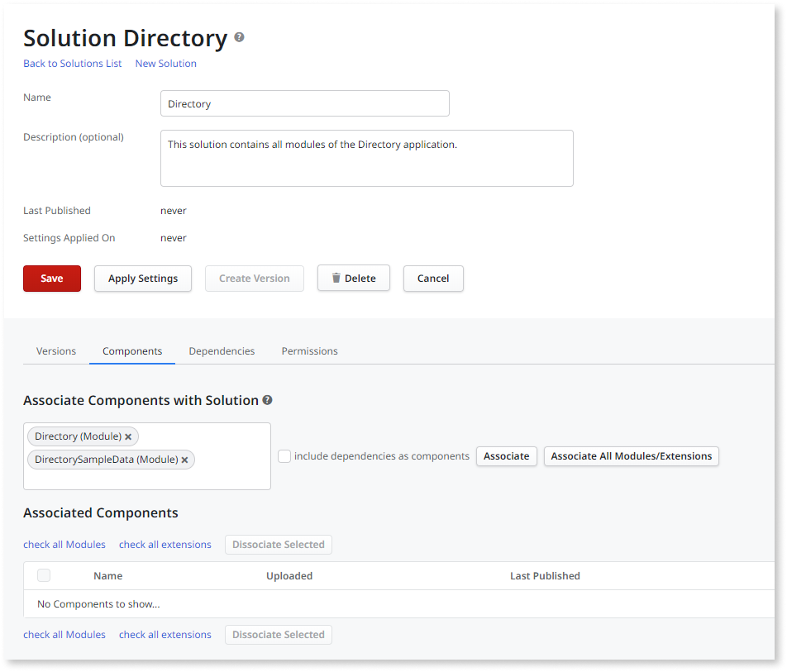
Task: Click the Create Version button
Action: pos(254,279)
